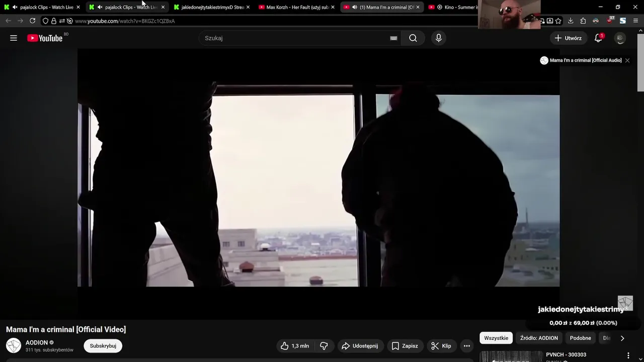Open the PVNCH - 300303 title

click(566, 354)
